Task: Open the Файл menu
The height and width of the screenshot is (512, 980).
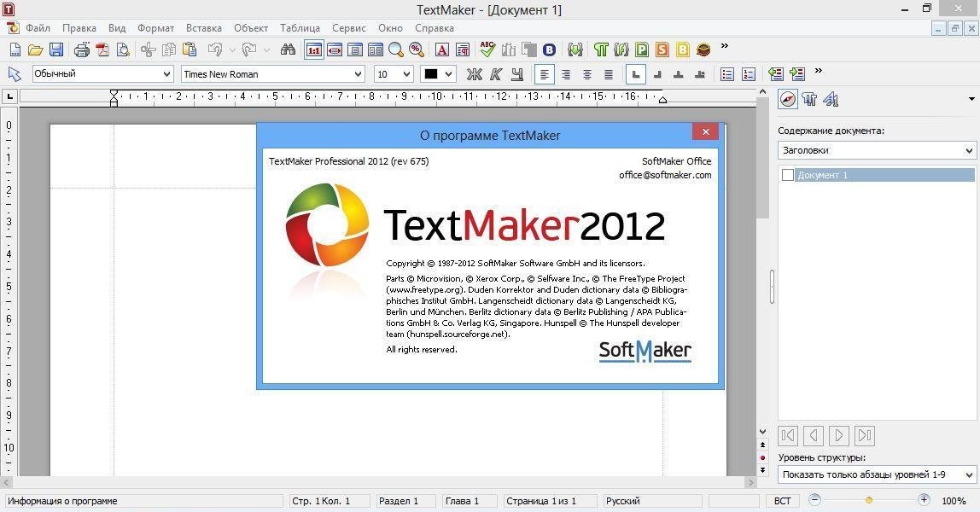Action: click(38, 28)
